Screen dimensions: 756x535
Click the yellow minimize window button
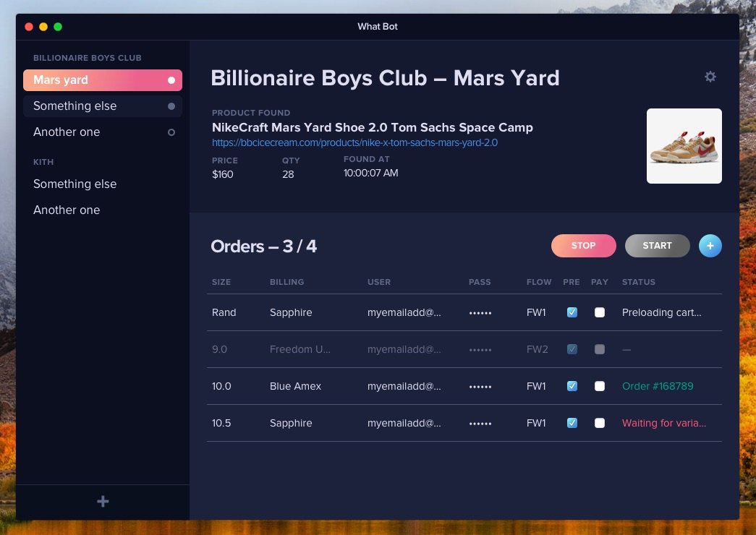[x=43, y=27]
